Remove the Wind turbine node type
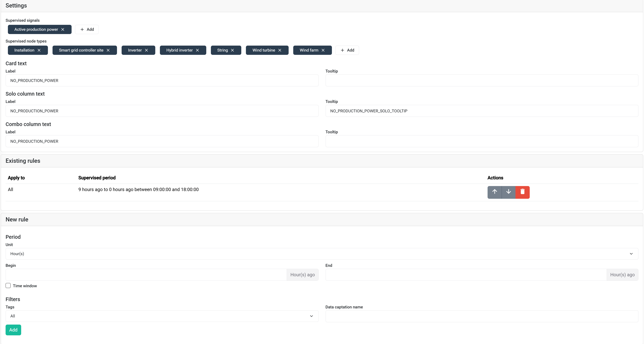Screen dimensions: 644x344 coord(280,50)
